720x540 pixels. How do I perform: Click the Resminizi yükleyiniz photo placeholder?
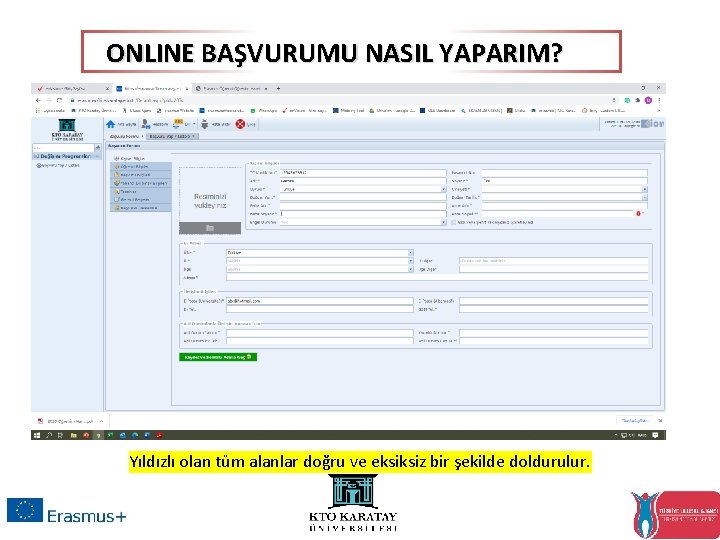(x=210, y=201)
